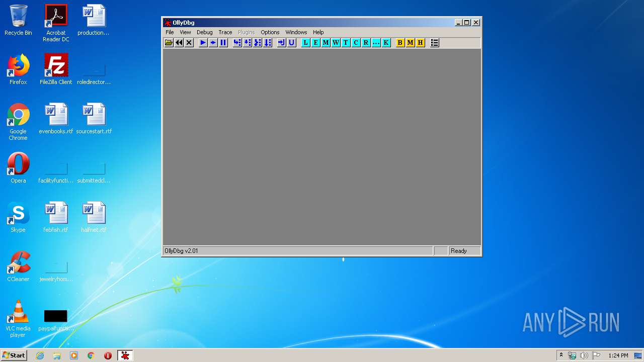Select the febfish.rtf desktop file
This screenshot has height=362, width=644.
pyautogui.click(x=56, y=218)
